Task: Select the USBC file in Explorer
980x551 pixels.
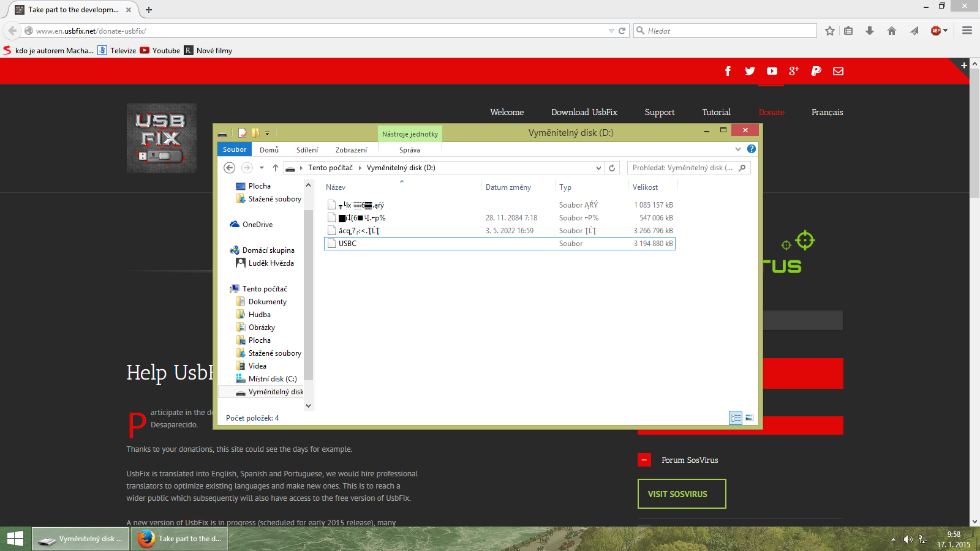Action: click(499, 244)
